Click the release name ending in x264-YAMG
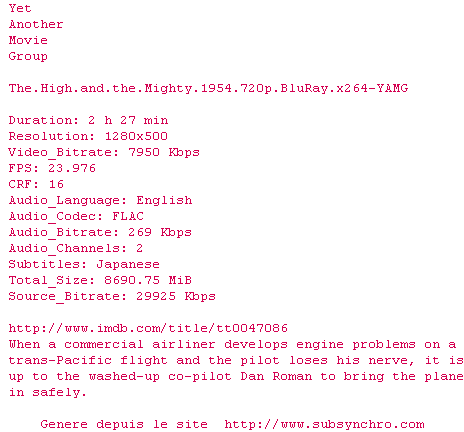The height and width of the screenshot is (432, 464). pos(208,88)
